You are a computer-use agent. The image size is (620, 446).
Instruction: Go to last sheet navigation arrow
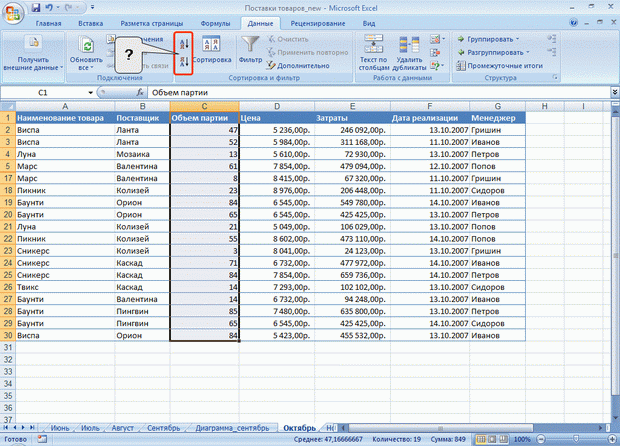tap(32, 427)
